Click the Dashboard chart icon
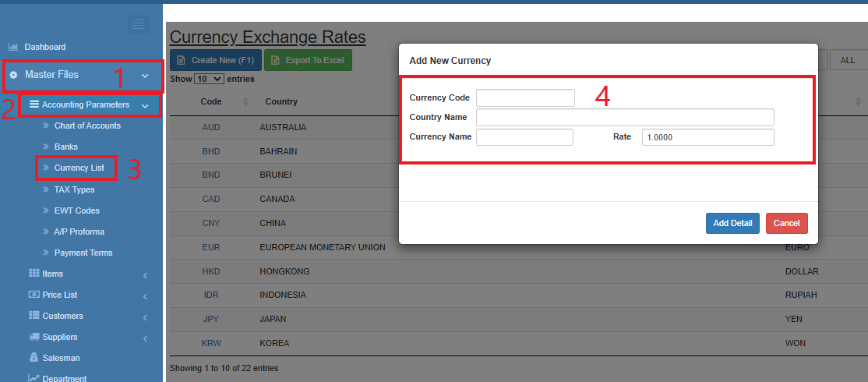The width and height of the screenshot is (868, 382). [x=13, y=47]
